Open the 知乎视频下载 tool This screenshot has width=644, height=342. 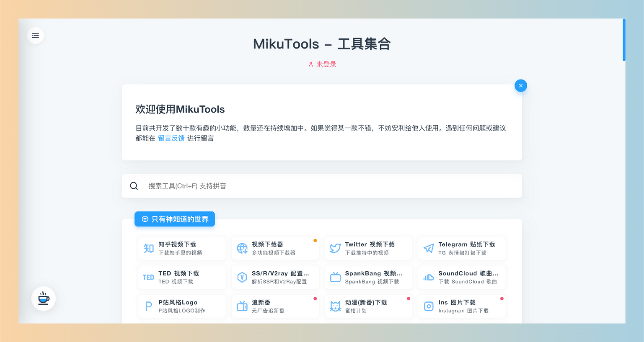(182, 248)
